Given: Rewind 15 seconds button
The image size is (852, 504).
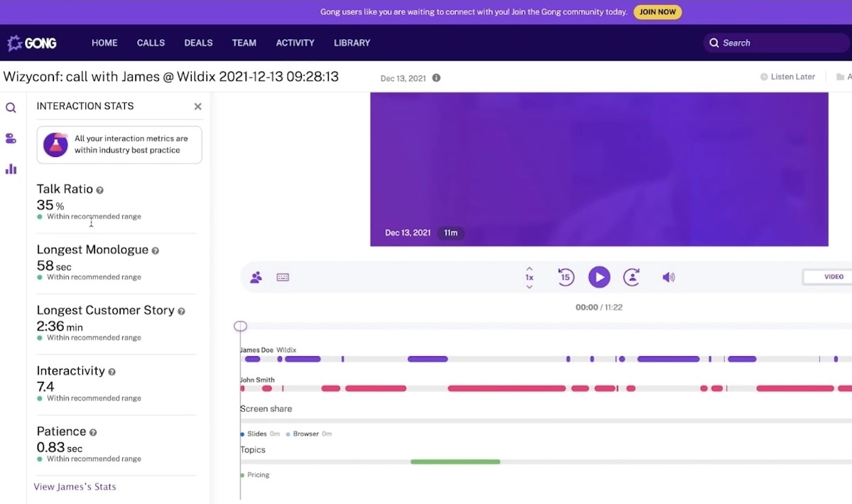Looking at the screenshot, I should (x=565, y=278).
